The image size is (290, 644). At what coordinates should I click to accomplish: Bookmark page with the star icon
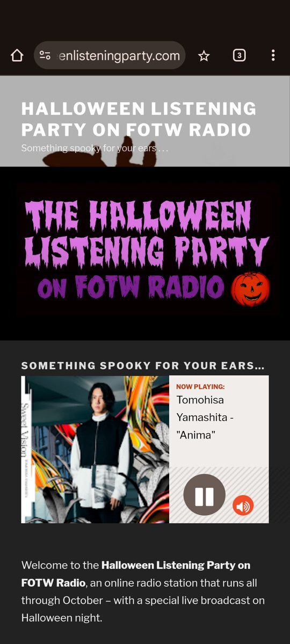tap(204, 55)
